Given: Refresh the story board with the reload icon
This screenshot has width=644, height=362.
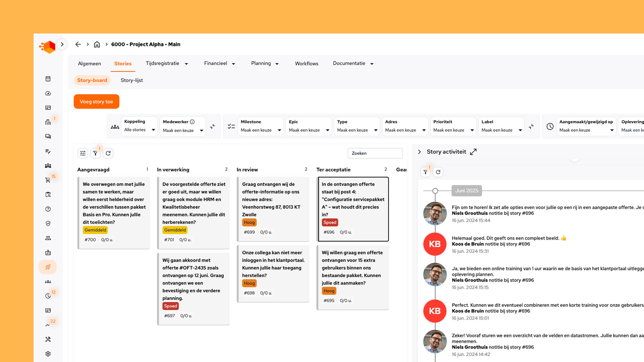Looking at the screenshot, I should tap(108, 153).
